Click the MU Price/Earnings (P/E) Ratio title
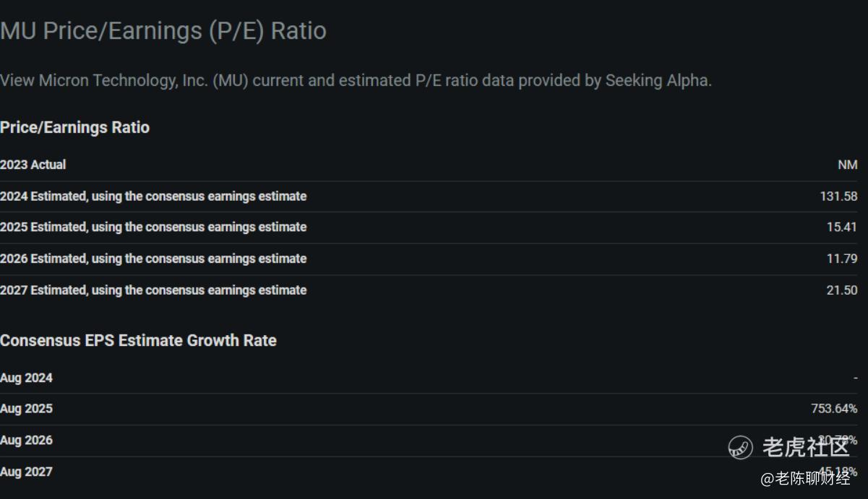The width and height of the screenshot is (868, 499). [x=163, y=31]
